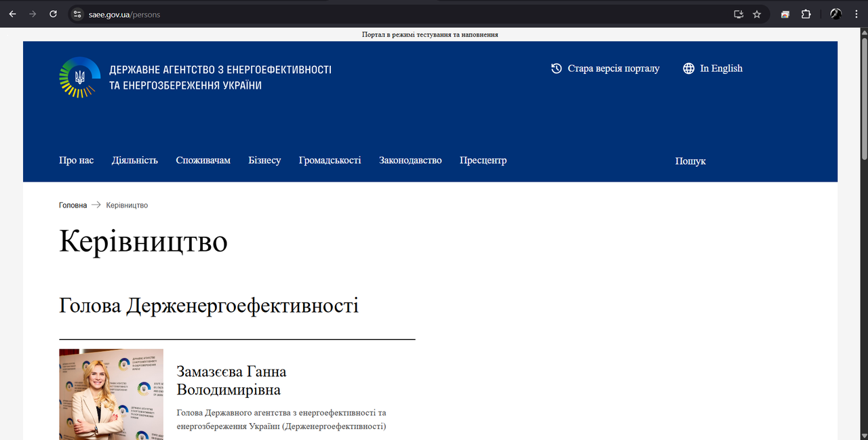Go back with browser back arrow
This screenshot has width=868, height=440.
pyautogui.click(x=12, y=14)
